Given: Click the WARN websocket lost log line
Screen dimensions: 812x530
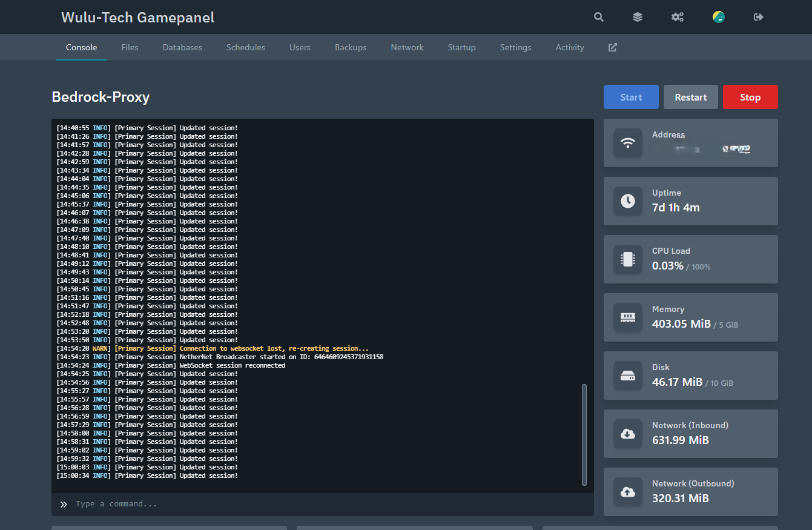Looking at the screenshot, I should (213, 348).
